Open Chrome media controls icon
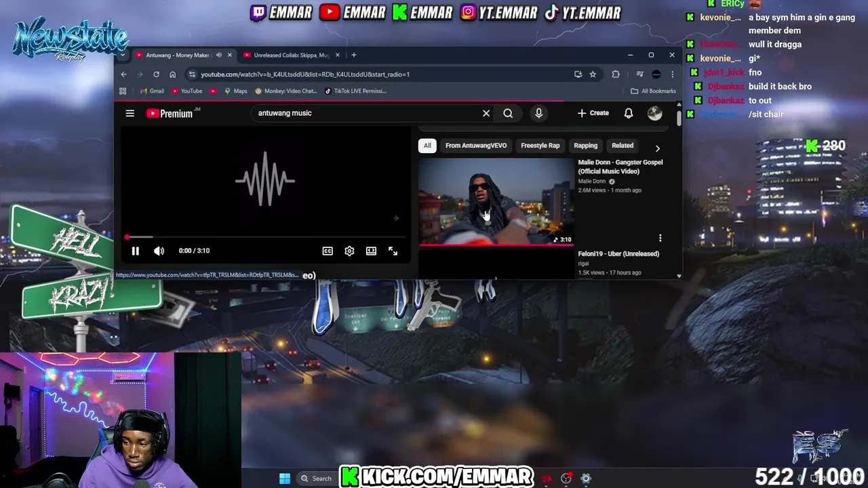This screenshot has width=868, height=488. coord(639,75)
